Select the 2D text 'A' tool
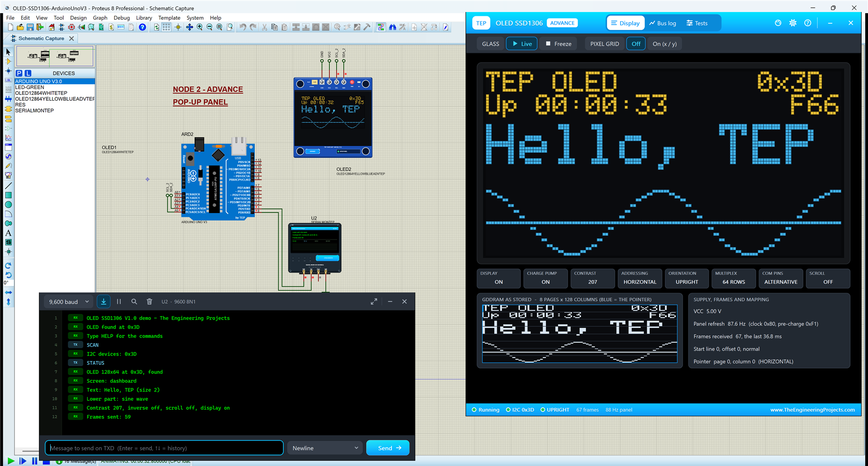The height and width of the screenshot is (466, 868). (x=8, y=233)
